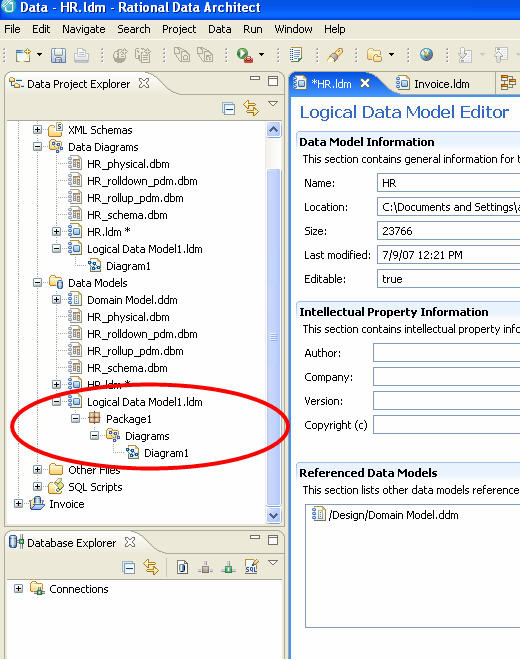Screen dimensions: 520x660
Task: Click the Version input field
Action: (447, 401)
